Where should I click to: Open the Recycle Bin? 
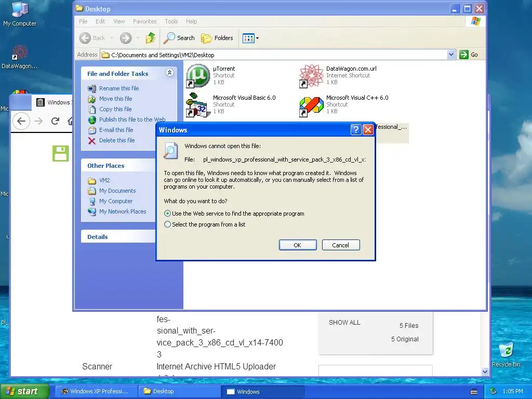[x=506, y=354]
